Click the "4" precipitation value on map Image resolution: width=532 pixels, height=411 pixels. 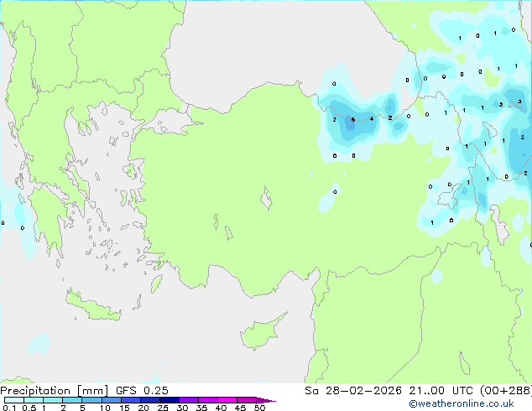point(372,119)
